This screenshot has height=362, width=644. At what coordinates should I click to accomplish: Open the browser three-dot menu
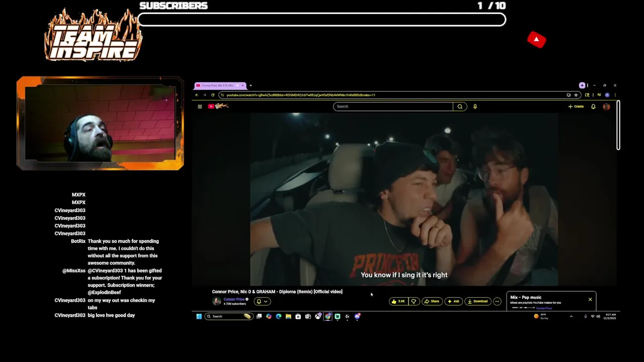(615, 95)
